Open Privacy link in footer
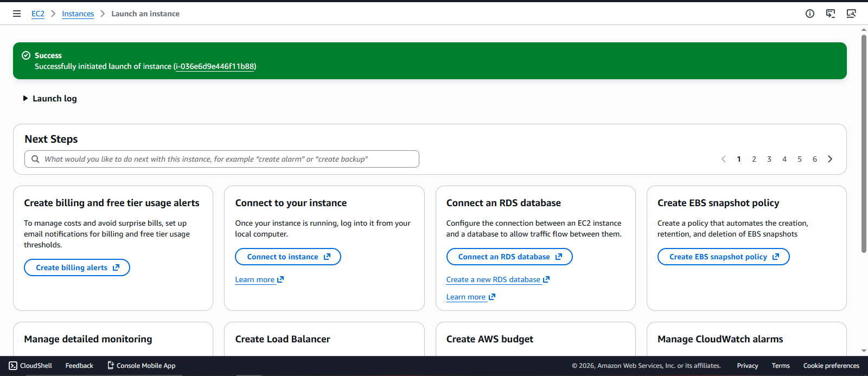This screenshot has width=868, height=376. 748,366
